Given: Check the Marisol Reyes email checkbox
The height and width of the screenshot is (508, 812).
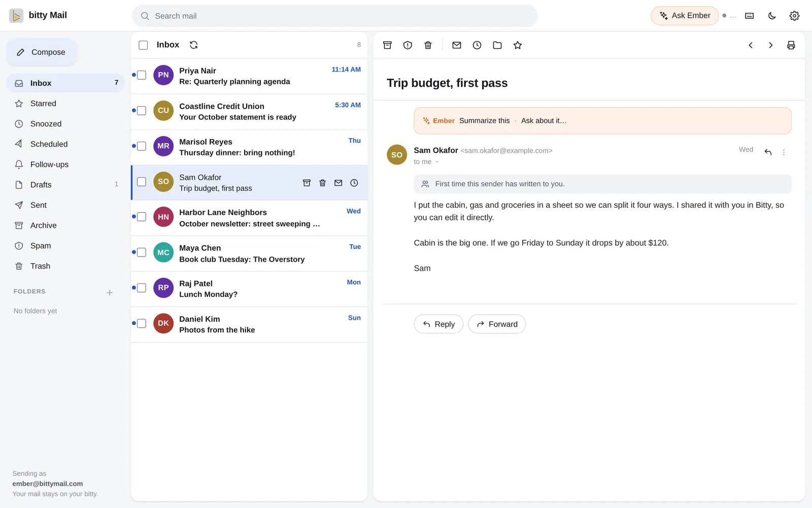Looking at the screenshot, I should 142,146.
